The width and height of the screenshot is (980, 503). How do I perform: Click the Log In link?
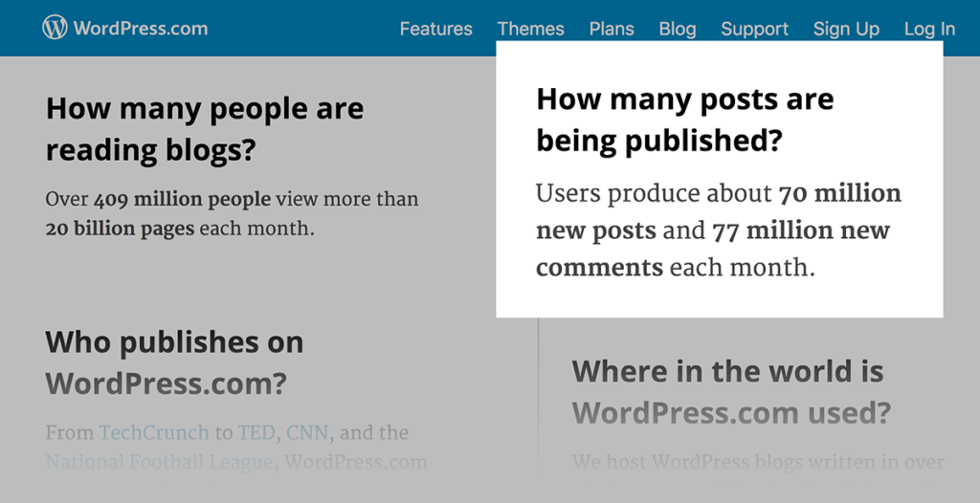coord(929,29)
